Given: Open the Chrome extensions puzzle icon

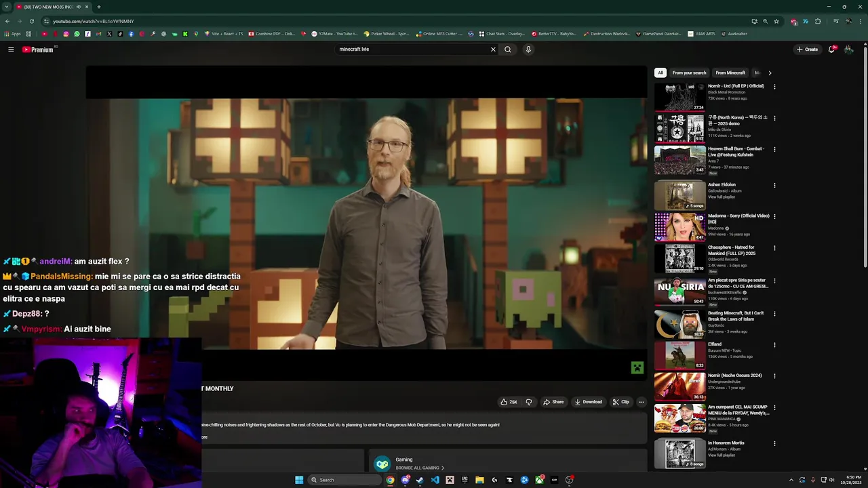Looking at the screenshot, I should tap(818, 21).
